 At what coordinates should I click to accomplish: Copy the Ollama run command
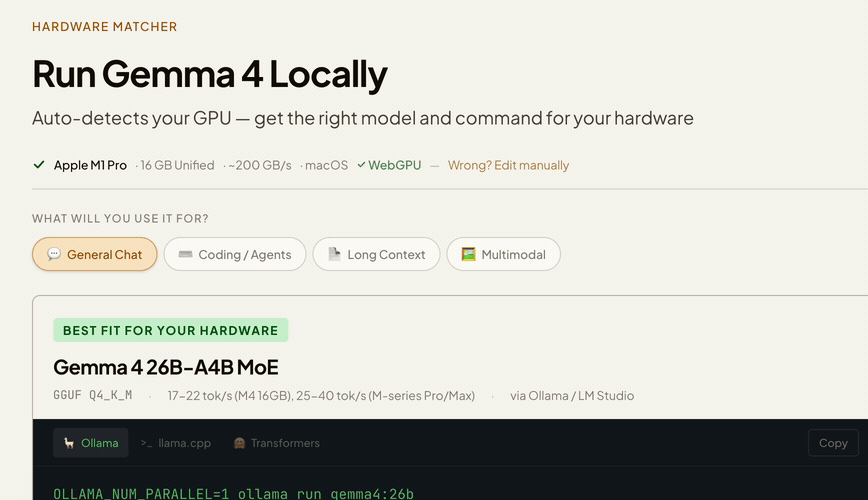pyautogui.click(x=833, y=443)
